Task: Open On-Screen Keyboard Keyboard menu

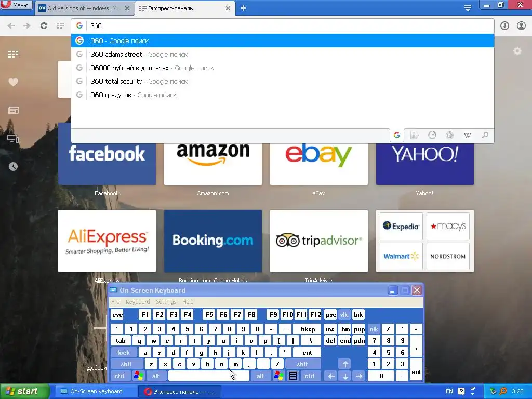Action: click(x=137, y=302)
